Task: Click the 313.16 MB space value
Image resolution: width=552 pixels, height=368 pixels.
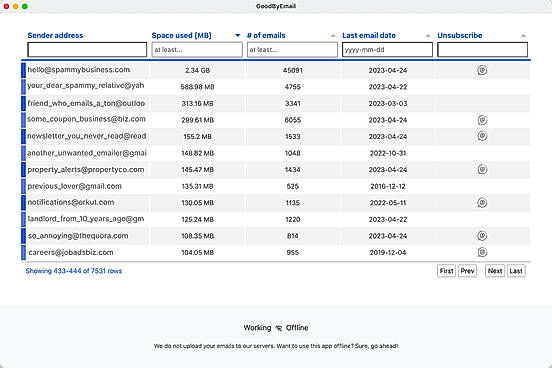Action: (x=197, y=104)
